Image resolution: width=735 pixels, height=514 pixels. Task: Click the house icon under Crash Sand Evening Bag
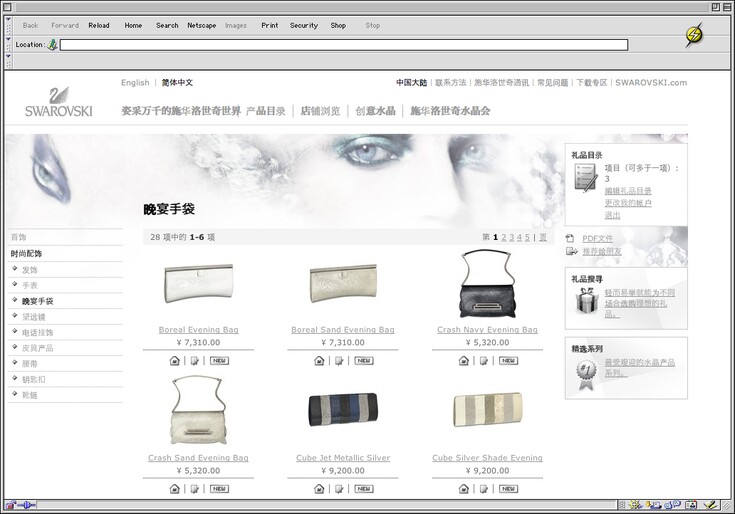click(x=174, y=489)
